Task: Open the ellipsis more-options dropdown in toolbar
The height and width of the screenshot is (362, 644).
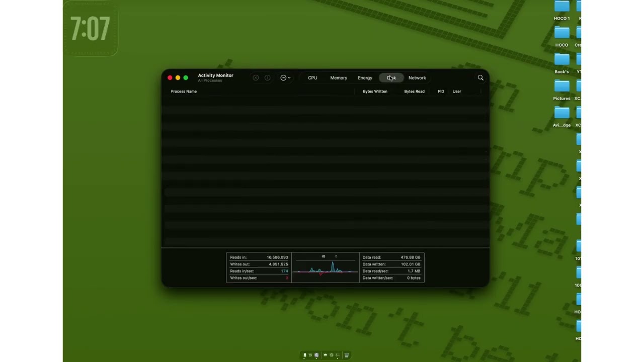Action: 285,78
